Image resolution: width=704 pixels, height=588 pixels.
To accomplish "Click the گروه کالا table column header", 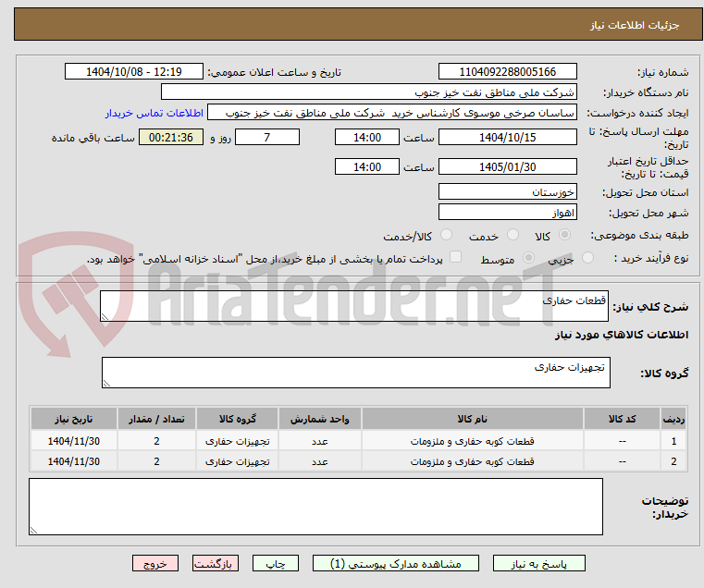I will click(x=237, y=419).
